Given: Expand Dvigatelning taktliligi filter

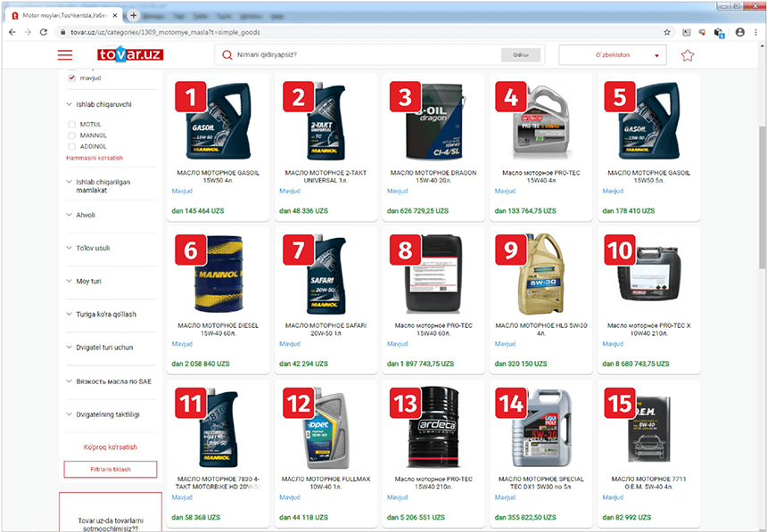Looking at the screenshot, I should (x=103, y=414).
